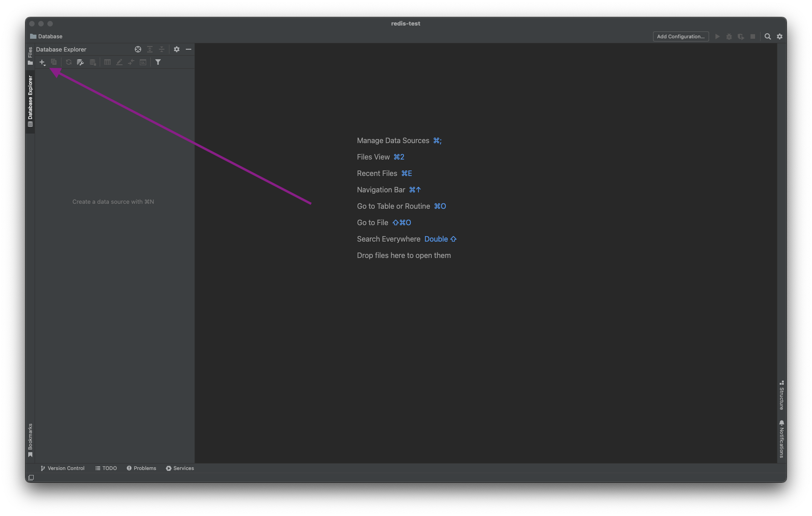Screen dimensions: 812x516
Task: Select the pencil edit icon in the toolbar
Action: (x=119, y=62)
